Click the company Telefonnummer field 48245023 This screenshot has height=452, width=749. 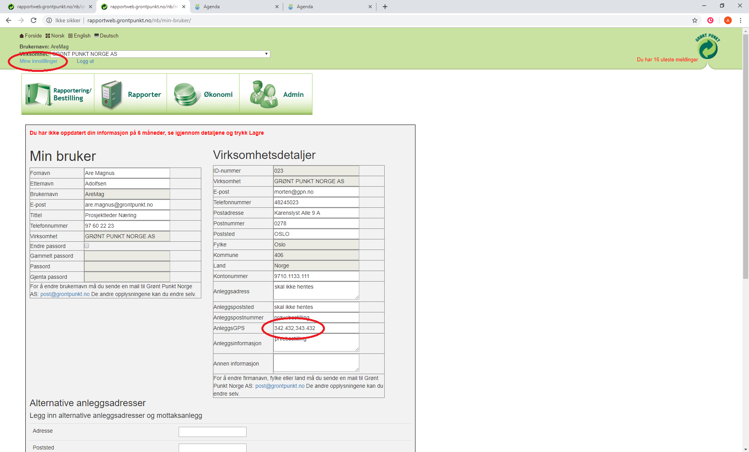(316, 202)
